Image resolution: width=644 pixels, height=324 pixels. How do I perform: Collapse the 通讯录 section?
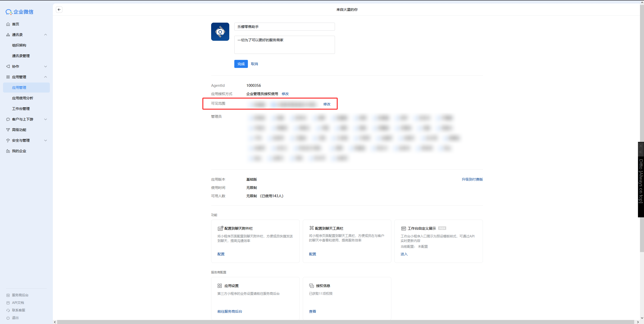pyautogui.click(x=46, y=35)
